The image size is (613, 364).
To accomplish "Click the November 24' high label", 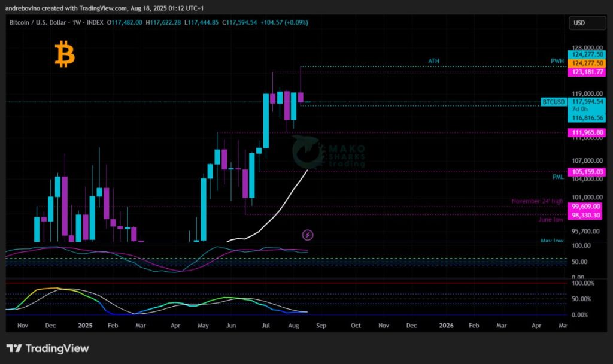I will tap(537, 201).
